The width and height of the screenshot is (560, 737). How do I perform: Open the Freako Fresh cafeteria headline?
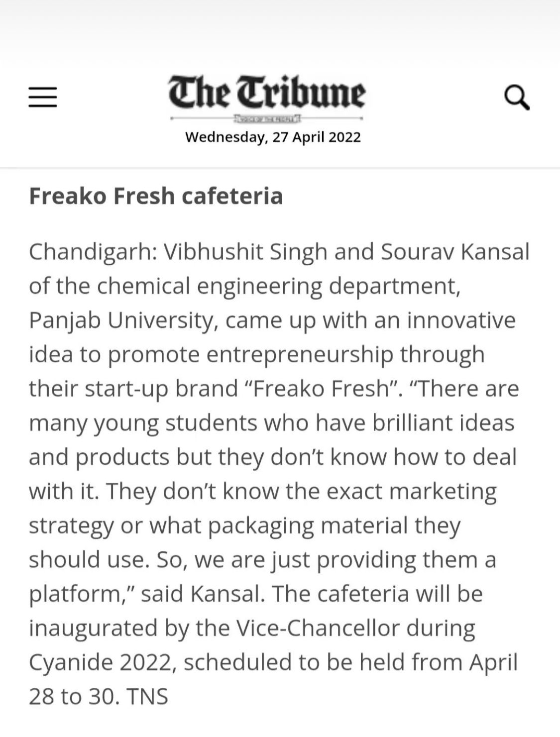click(x=156, y=196)
